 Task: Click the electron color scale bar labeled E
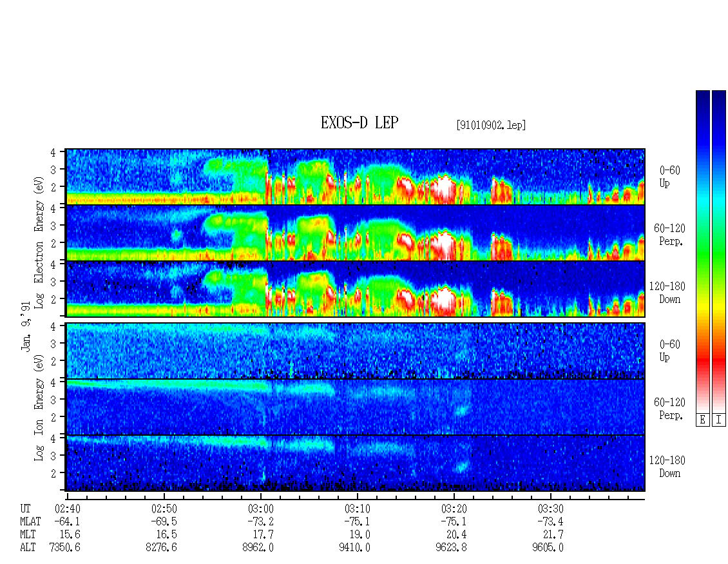tap(702, 251)
